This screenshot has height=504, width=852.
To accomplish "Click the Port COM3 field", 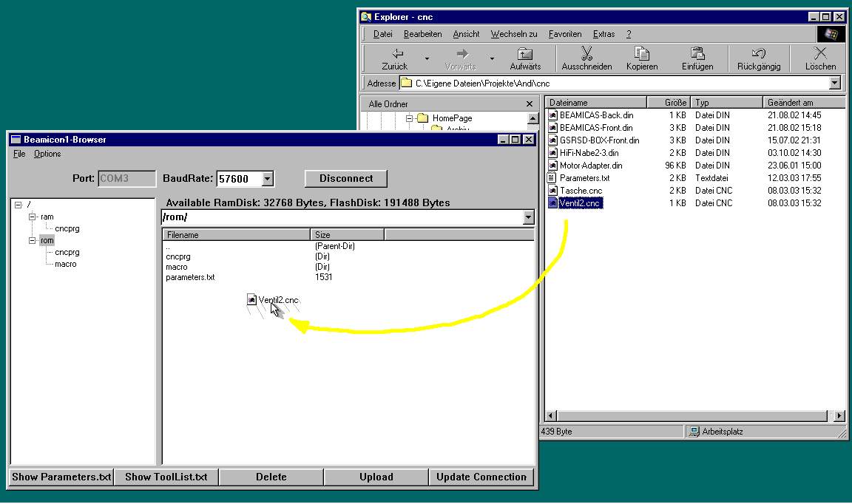I will click(x=126, y=179).
